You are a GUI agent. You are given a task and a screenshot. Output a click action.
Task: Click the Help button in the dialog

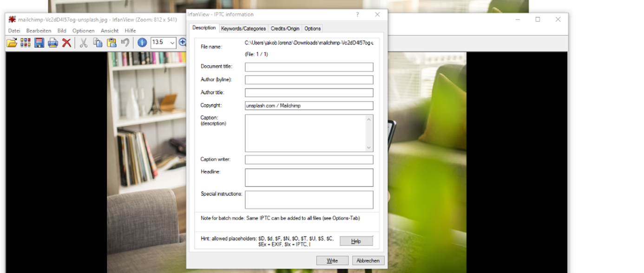356,241
